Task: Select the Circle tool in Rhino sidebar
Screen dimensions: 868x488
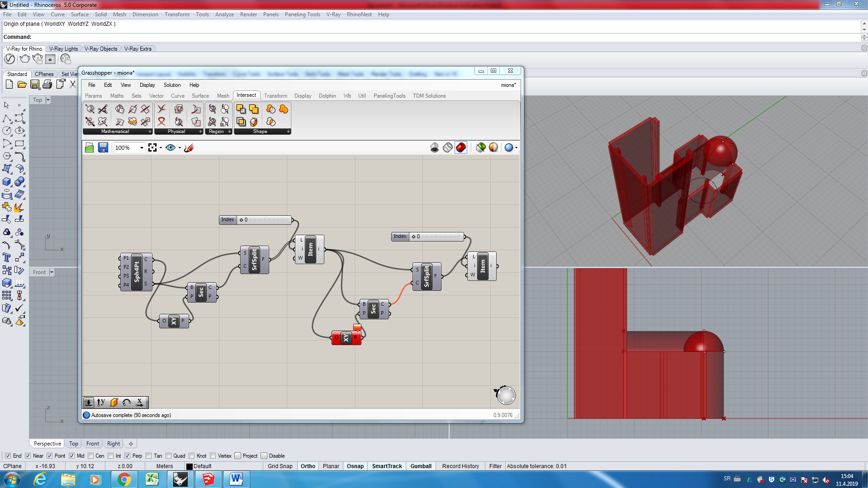Action: (7, 131)
